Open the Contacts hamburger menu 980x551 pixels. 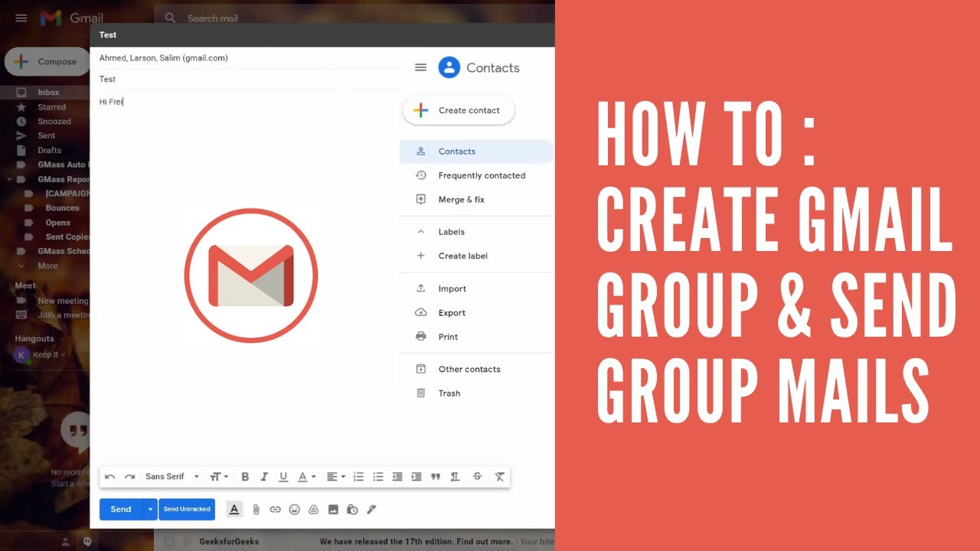420,67
